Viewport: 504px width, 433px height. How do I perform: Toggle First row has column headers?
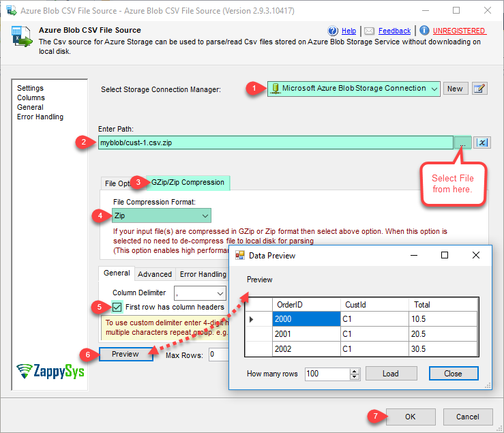pyautogui.click(x=117, y=307)
